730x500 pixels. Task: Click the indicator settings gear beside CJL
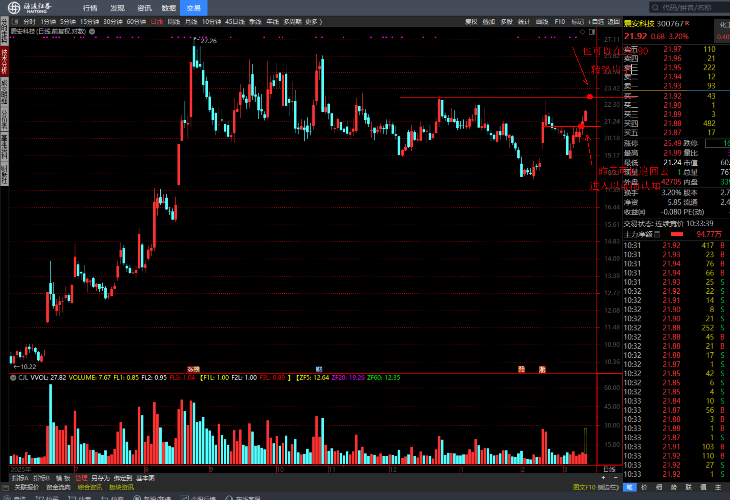13,378
